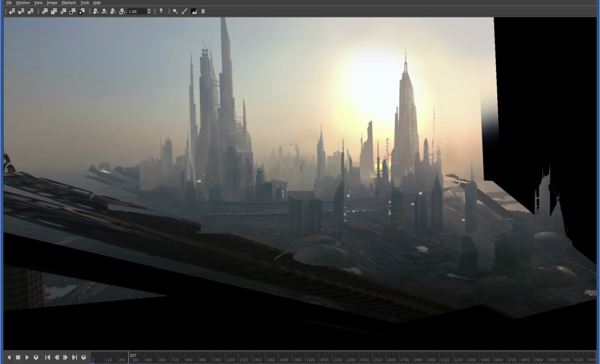The image size is (600, 364).
Task: Open the Help menu
Action: (x=97, y=3)
